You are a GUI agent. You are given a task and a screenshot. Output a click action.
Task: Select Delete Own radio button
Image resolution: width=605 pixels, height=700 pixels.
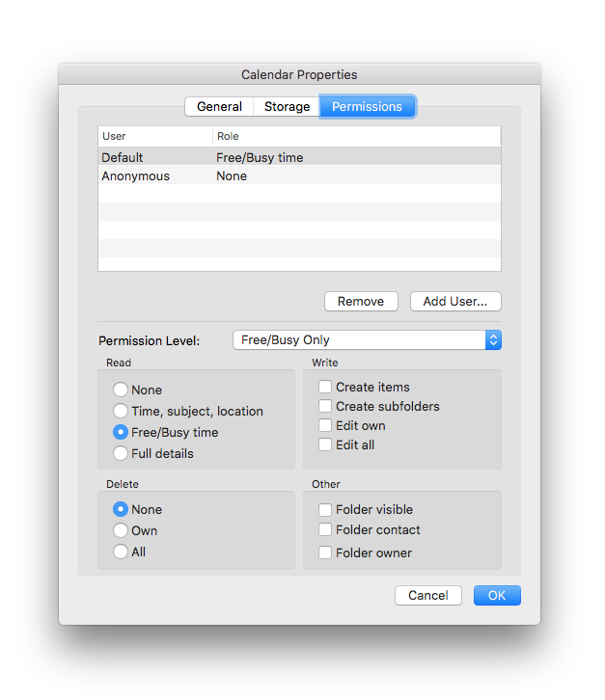(121, 530)
